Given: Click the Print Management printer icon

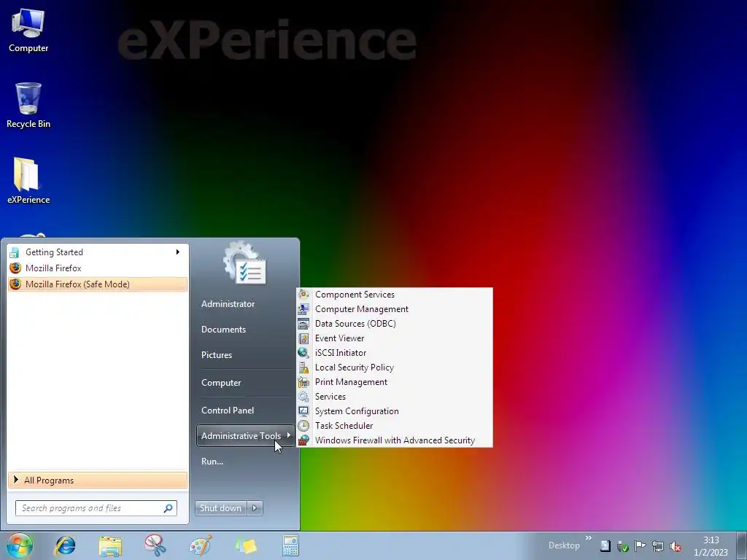Looking at the screenshot, I should pyautogui.click(x=303, y=382).
